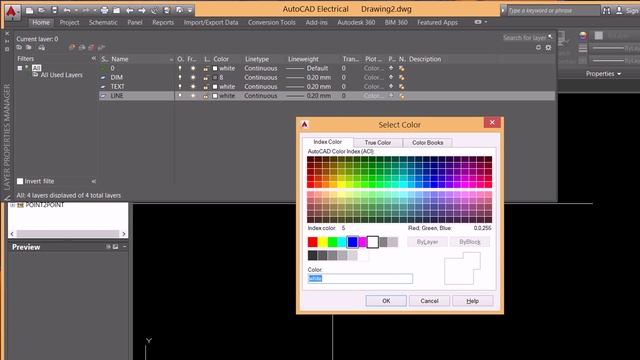Click Help in the Select Color dialog
Image resolution: width=640 pixels, height=360 pixels.
click(x=473, y=301)
